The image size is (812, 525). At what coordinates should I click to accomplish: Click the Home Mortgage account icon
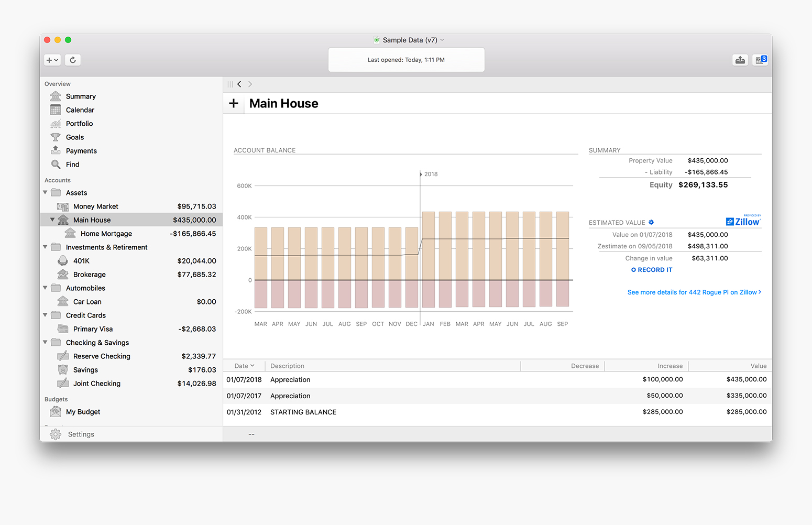pos(70,234)
